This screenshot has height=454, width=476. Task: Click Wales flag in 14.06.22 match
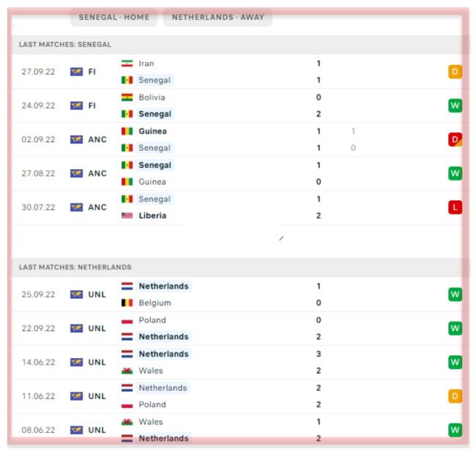click(127, 371)
